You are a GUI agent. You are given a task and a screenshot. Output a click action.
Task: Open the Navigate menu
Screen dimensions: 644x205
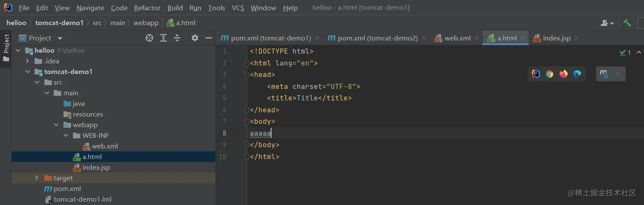click(90, 8)
